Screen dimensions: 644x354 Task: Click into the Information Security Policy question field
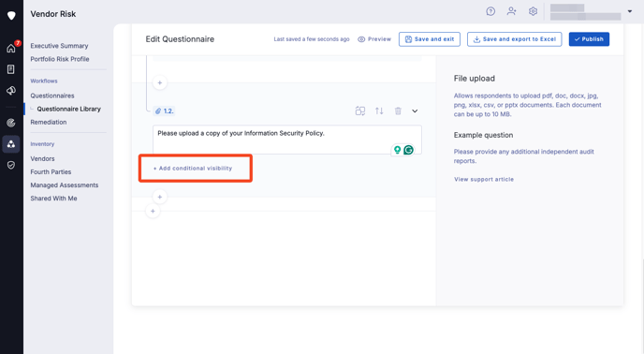[287, 140]
